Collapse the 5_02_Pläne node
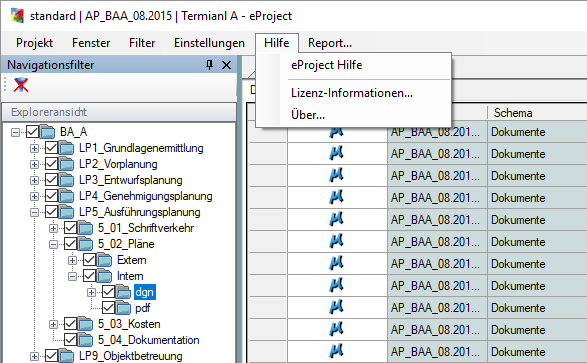 click(x=54, y=244)
